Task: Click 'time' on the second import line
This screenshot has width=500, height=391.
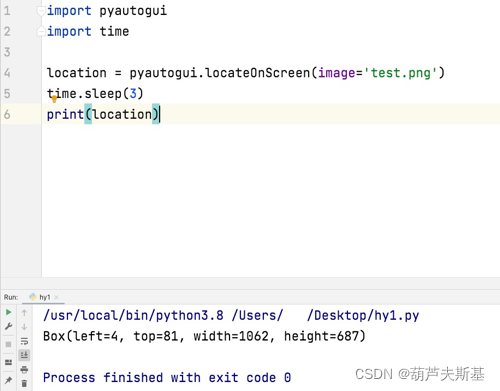Action: pos(114,31)
